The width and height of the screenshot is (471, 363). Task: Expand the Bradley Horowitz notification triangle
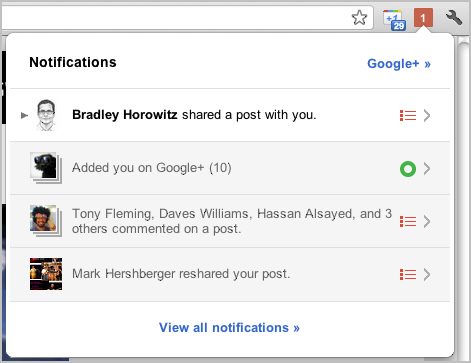24,115
